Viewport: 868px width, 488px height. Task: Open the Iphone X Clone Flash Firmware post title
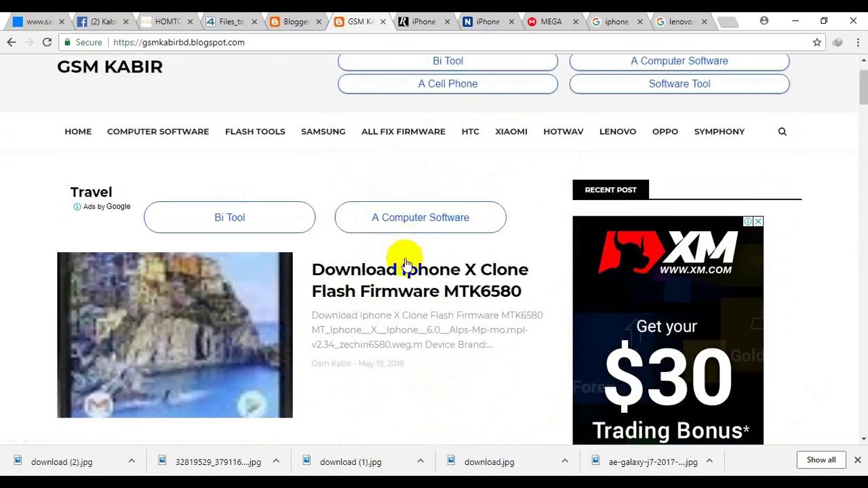420,280
